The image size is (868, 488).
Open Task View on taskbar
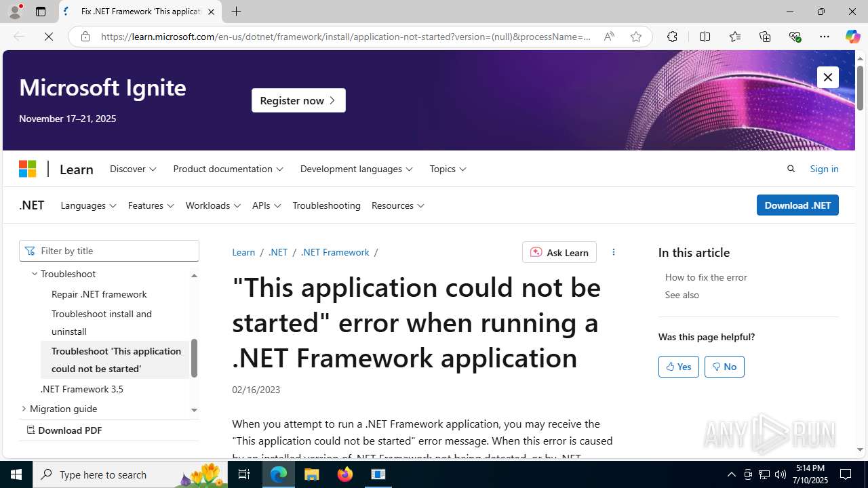coord(244,474)
